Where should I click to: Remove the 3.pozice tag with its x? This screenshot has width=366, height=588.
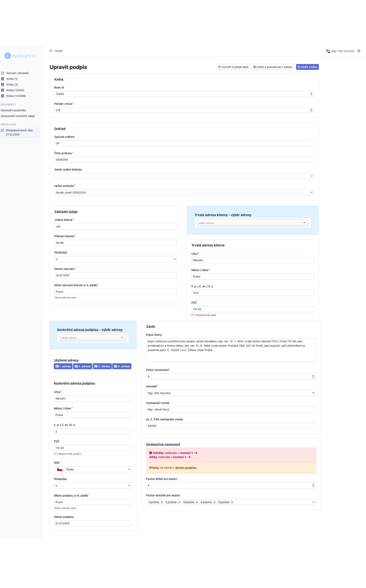coord(197,502)
